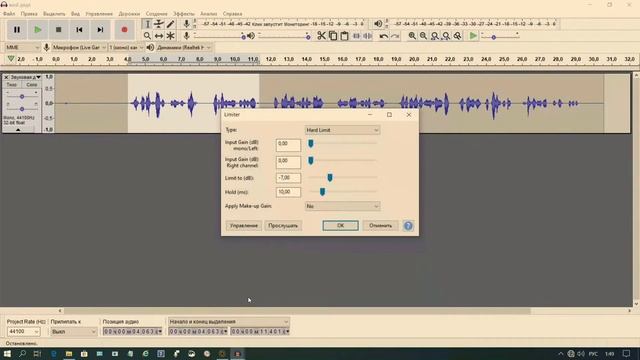Screen dimensions: 640x360
Task: Copy selection with the copy icon
Action: 333,36
